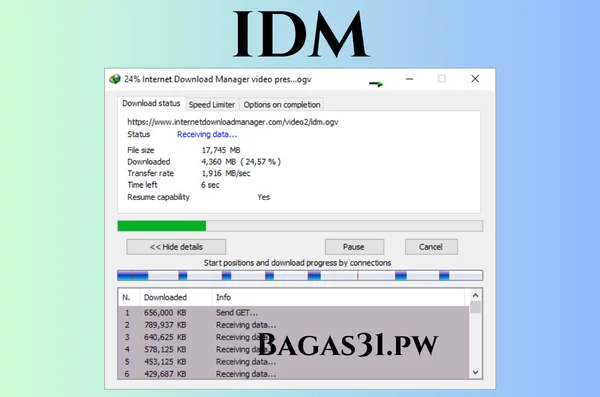The width and height of the screenshot is (600, 397).
Task: Click the Downloaded column header
Action: (176, 297)
